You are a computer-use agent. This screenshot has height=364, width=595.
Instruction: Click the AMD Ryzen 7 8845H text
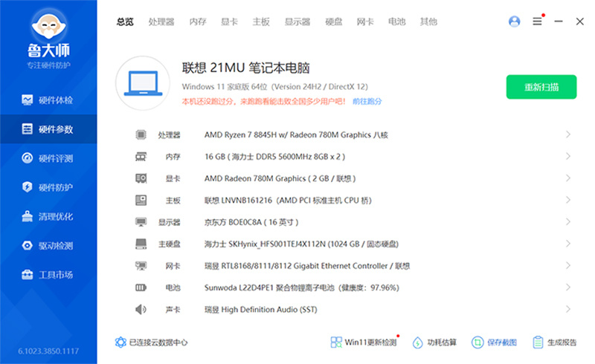tap(296, 134)
